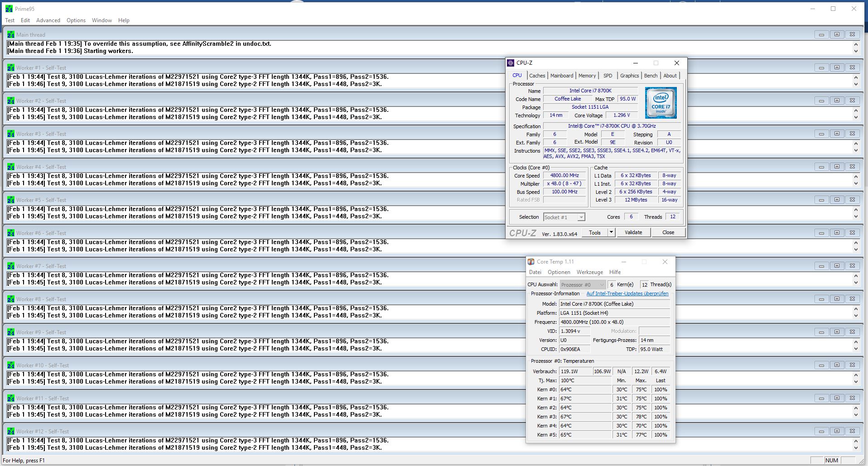
Task: Switch to the Memory tab in CPU-Z
Action: point(587,76)
